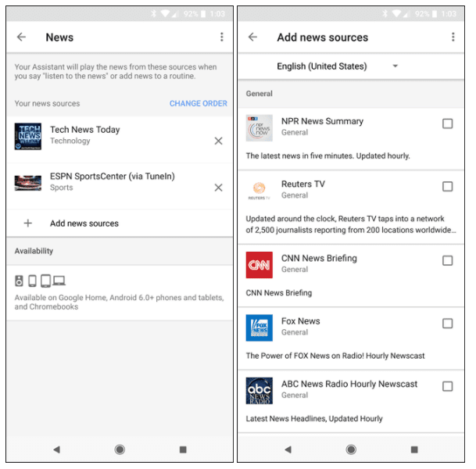The width and height of the screenshot is (476, 469).
Task: Check the ABC News Radio Hourly Newscast checkbox
Action: [447, 386]
